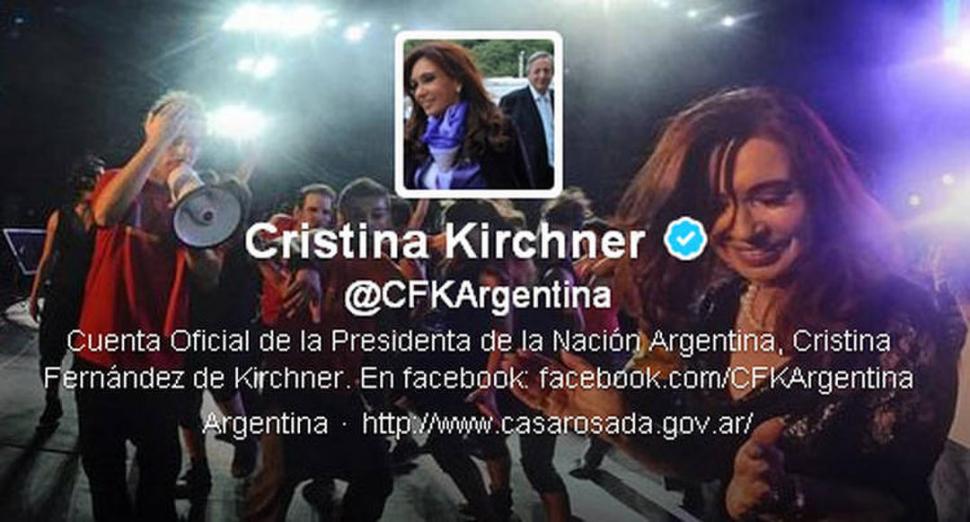Click the megaphone in the header photo
The width and height of the screenshot is (970, 522).
pos(205,207)
